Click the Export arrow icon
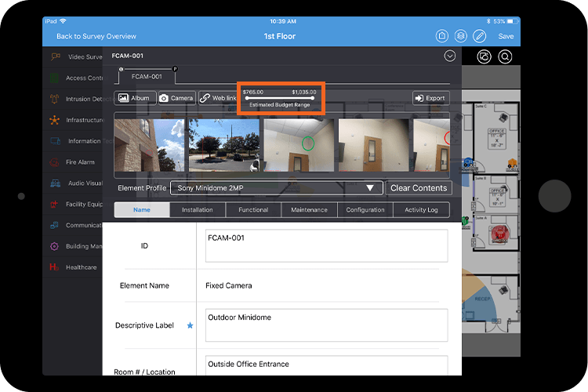This screenshot has width=588, height=392. tap(419, 98)
